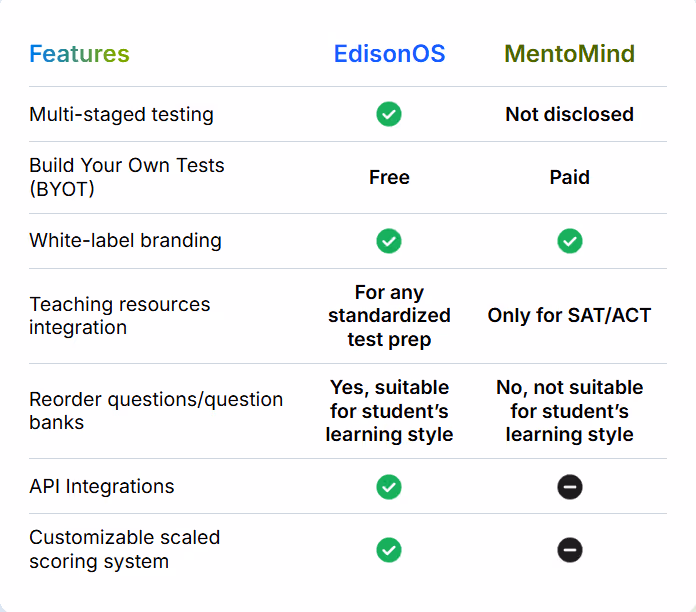Click the API Integrations feature label
Viewport: 696px width, 612px height.
[x=102, y=486]
